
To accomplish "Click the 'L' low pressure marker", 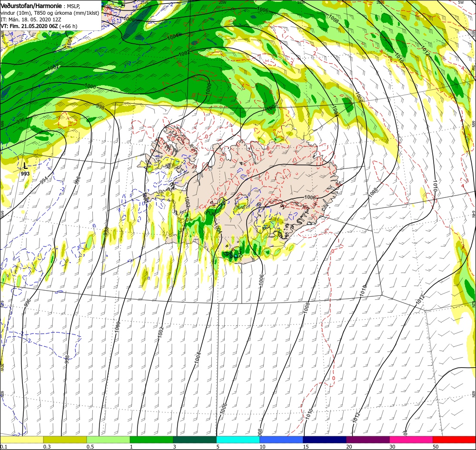I will point(26,166).
